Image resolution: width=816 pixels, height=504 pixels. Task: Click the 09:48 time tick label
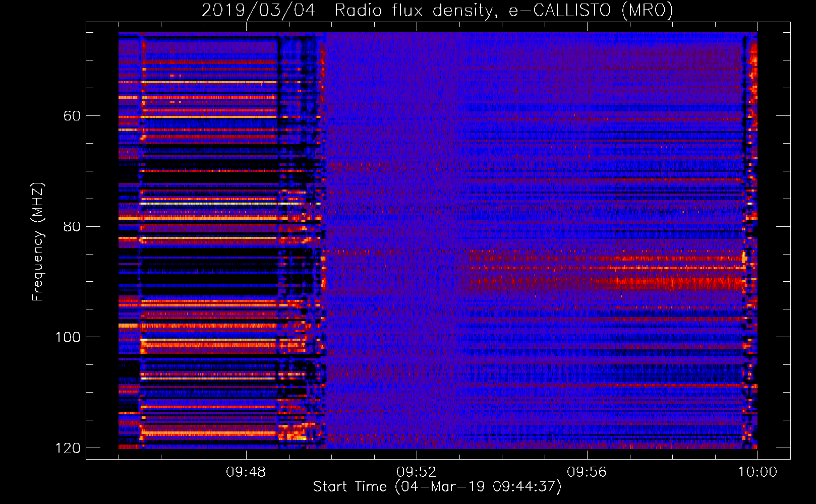tap(246, 472)
